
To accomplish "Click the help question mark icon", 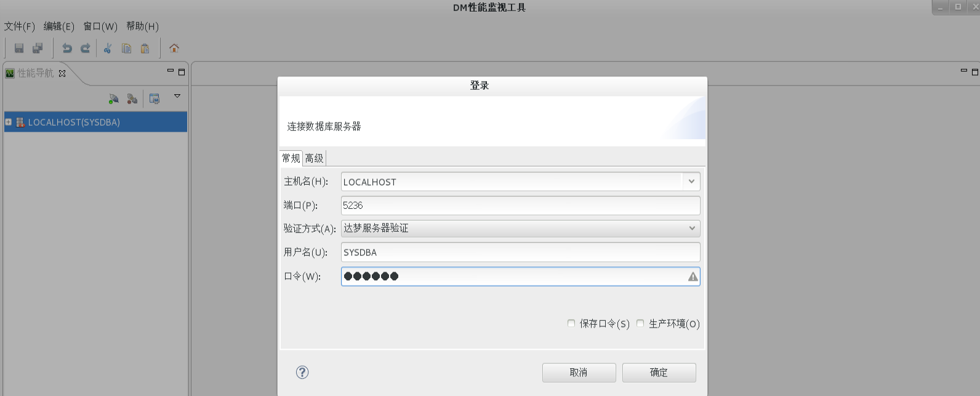I will click(302, 372).
